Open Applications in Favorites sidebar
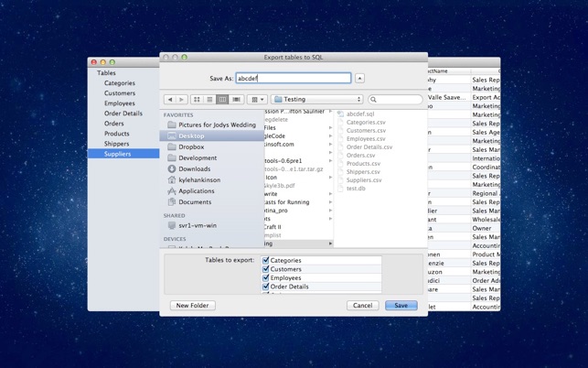 coord(196,191)
